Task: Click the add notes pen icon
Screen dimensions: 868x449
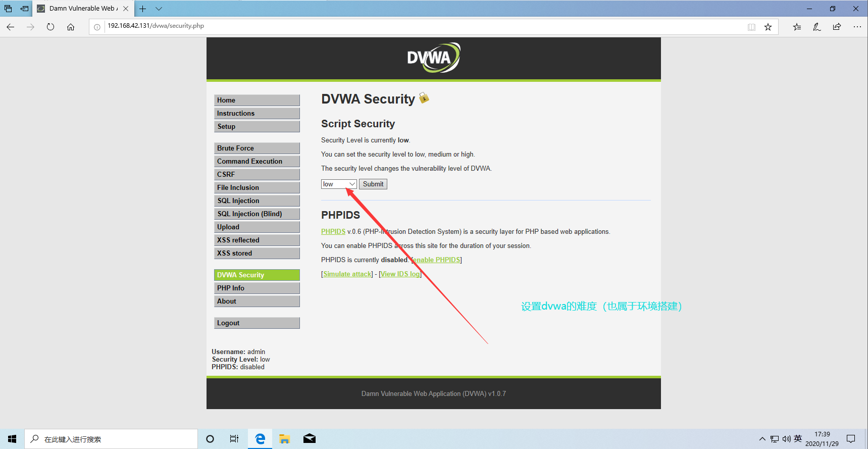Action: [x=817, y=27]
